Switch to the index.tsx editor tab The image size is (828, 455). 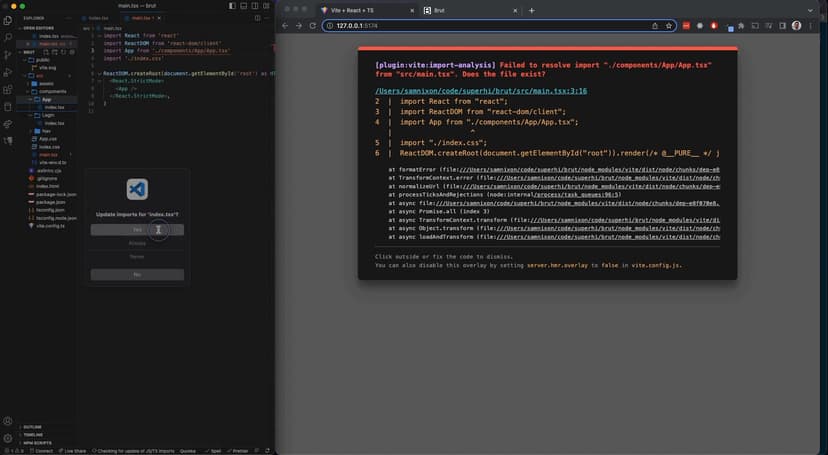click(x=98, y=18)
